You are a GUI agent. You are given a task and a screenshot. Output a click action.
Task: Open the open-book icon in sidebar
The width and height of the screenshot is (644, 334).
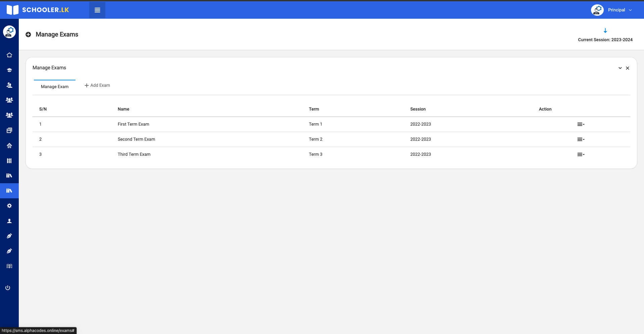point(9,266)
